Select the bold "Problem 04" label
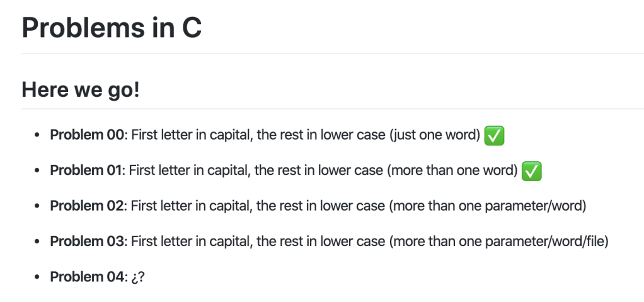 click(x=87, y=276)
